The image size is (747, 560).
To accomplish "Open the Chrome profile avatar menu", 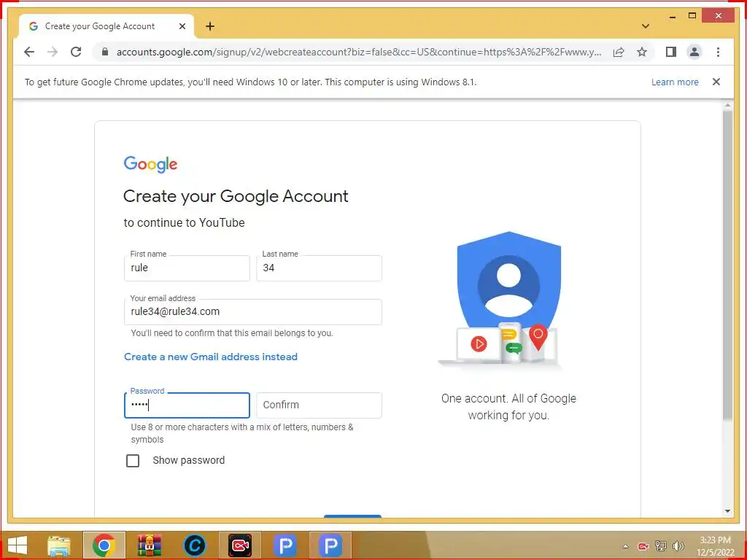I will pos(694,52).
